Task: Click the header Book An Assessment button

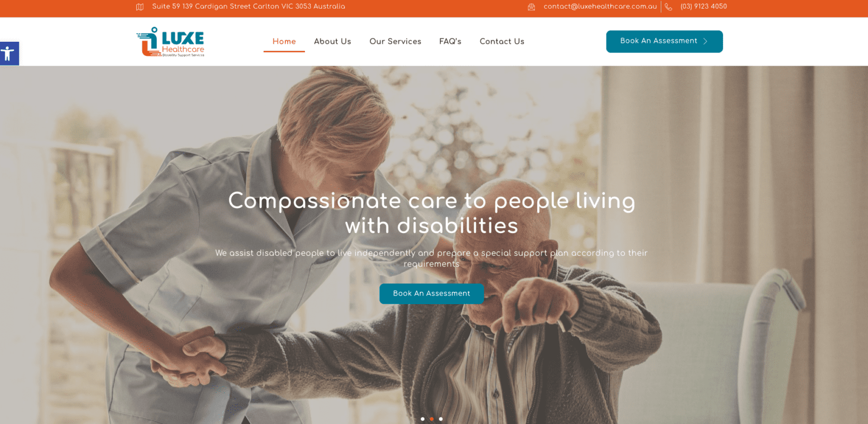Action: (x=665, y=41)
